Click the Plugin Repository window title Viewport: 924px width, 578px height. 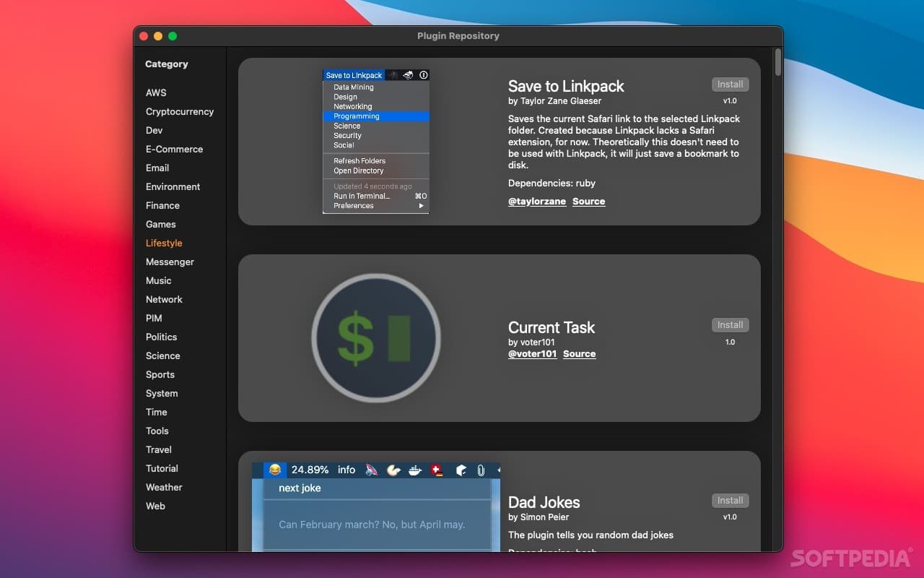click(458, 36)
